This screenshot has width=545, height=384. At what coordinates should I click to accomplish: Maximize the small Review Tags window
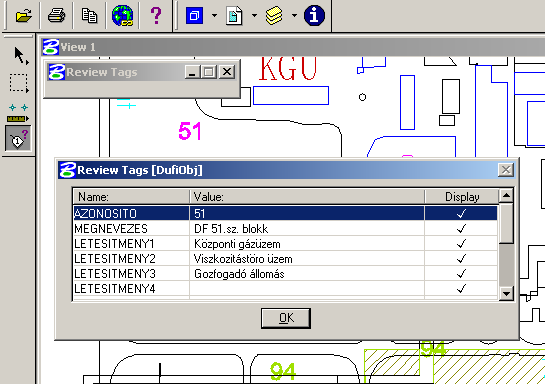click(x=209, y=72)
